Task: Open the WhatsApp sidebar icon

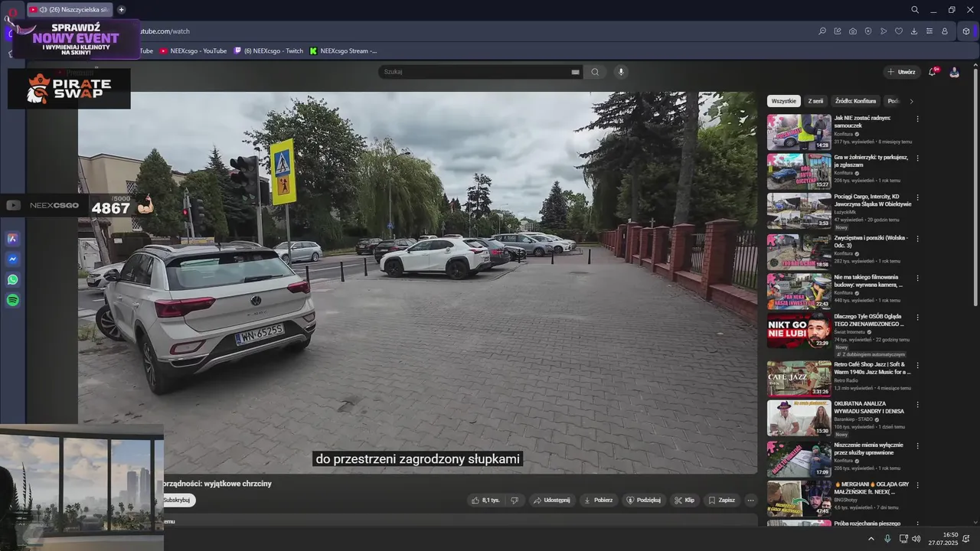Action: (13, 280)
